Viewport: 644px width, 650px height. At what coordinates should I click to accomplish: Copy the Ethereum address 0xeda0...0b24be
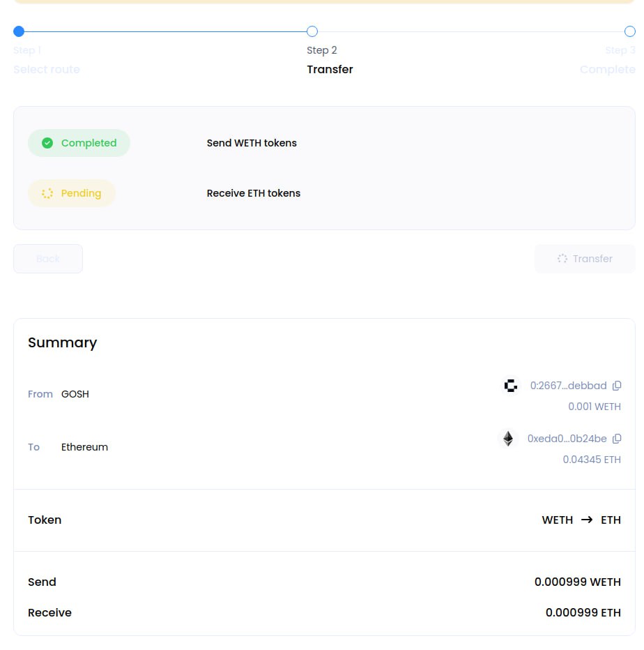coord(617,439)
